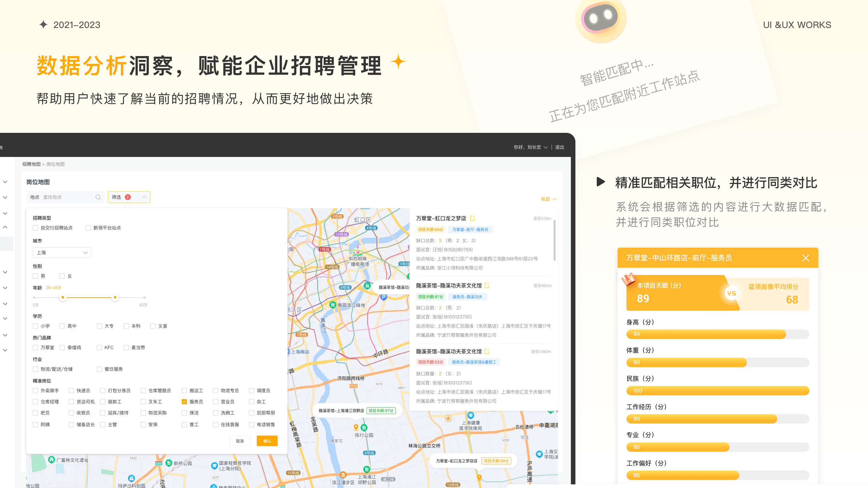
Task: Check the 物流/配送/仓储 industry checkbox
Action: (x=35, y=369)
